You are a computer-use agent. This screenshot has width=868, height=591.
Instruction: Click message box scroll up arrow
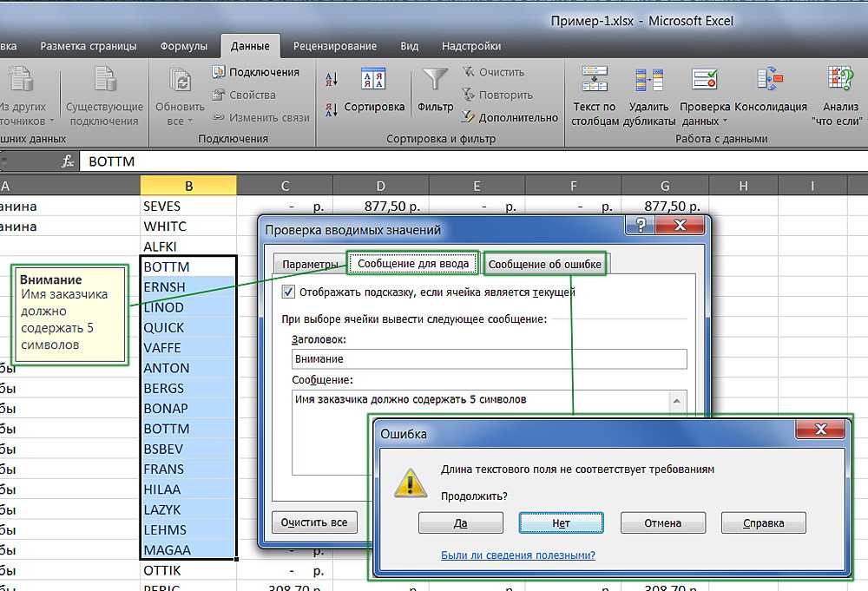coord(676,400)
